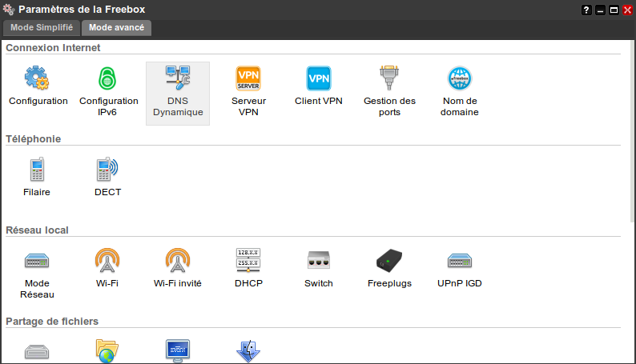Open DHCP settings

(248, 261)
